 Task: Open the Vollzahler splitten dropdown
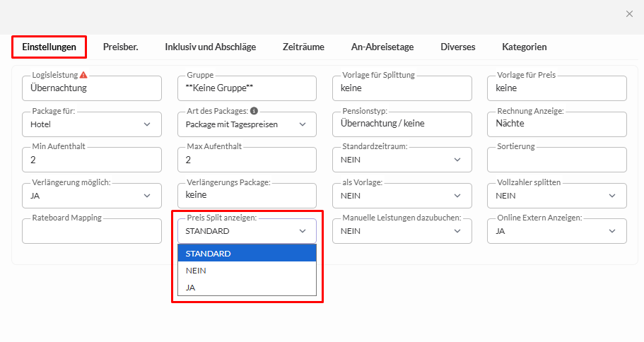tap(556, 196)
